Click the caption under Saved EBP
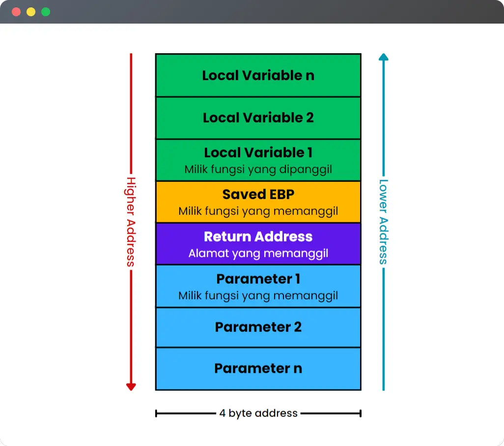This screenshot has height=446, width=504. [x=258, y=211]
